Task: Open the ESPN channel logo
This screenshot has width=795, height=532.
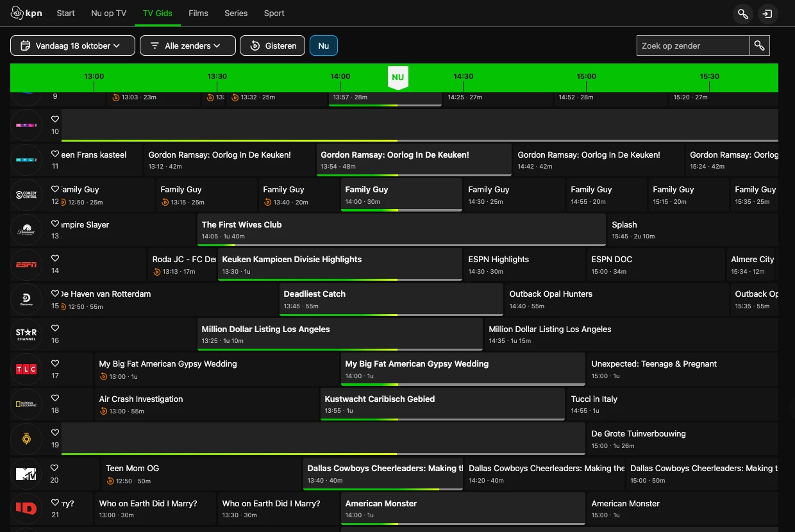Action: click(x=26, y=264)
